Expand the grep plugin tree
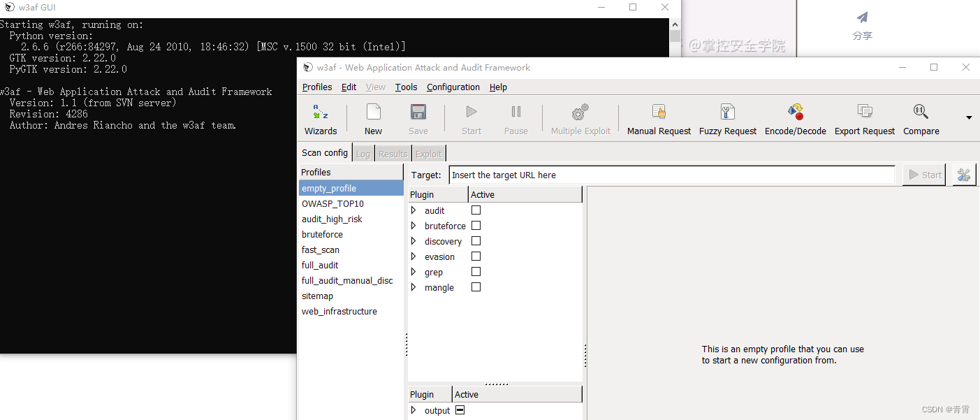 (x=414, y=272)
